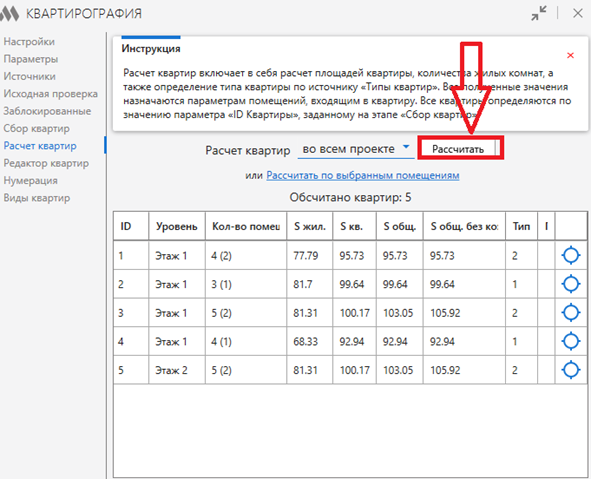The height and width of the screenshot is (479, 591).
Task: Open Исходная проверка section
Action: pos(51,93)
